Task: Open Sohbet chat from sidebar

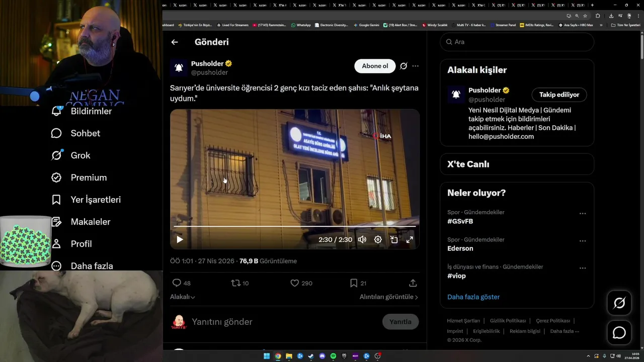Action: [x=75, y=133]
